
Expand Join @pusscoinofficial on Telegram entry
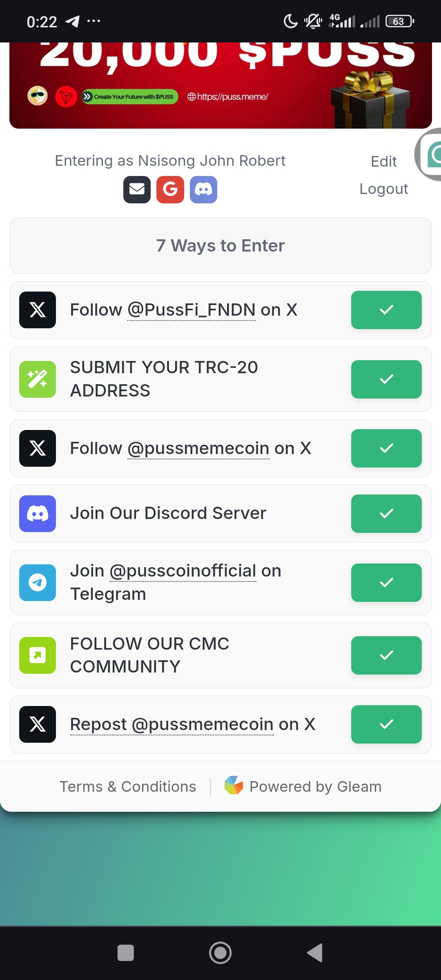(220, 583)
